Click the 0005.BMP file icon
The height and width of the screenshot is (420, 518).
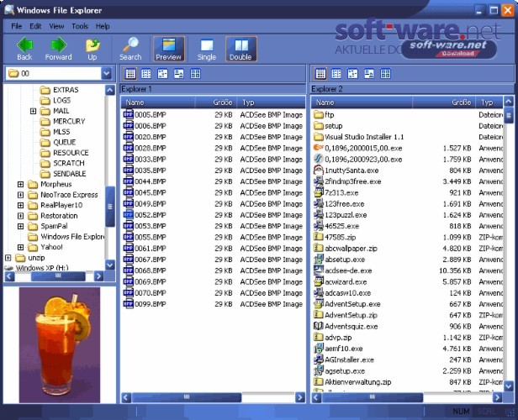(x=128, y=114)
